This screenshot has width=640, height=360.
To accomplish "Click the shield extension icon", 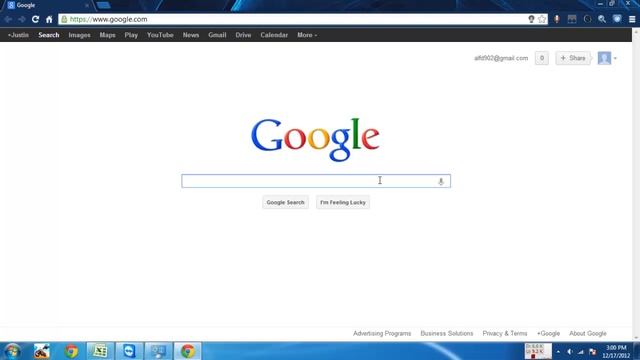I will click(x=617, y=19).
